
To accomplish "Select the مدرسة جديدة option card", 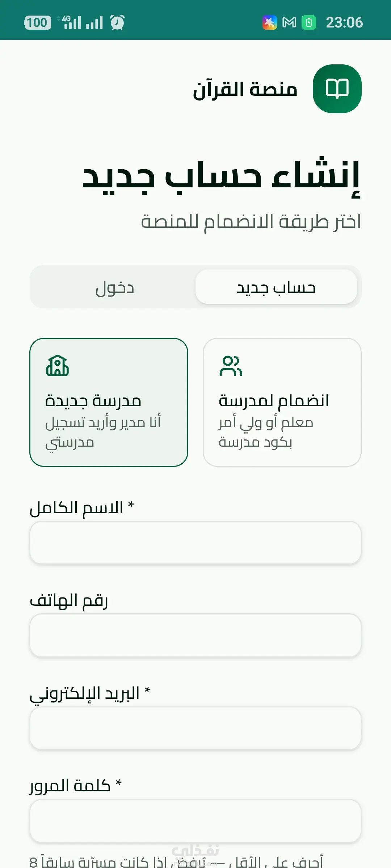I will point(109,402).
